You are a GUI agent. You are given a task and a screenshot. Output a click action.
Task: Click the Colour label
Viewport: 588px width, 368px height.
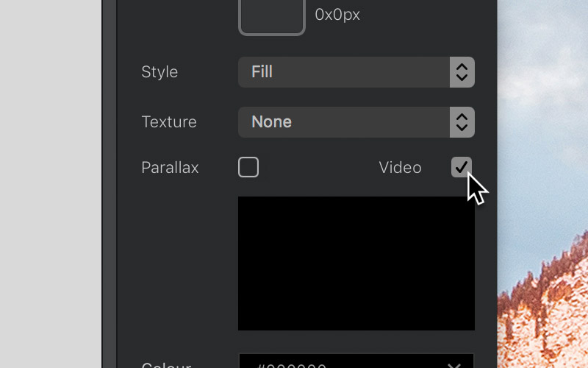167,365
